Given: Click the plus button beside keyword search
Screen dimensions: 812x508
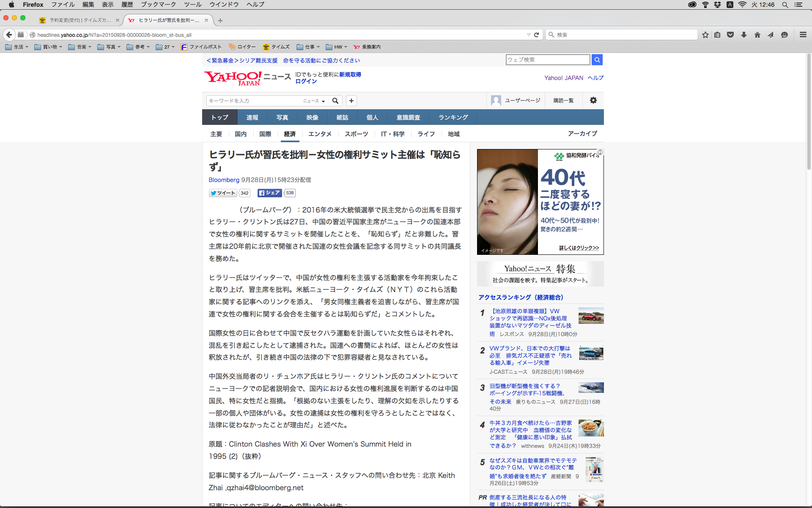Looking at the screenshot, I should pos(351,101).
